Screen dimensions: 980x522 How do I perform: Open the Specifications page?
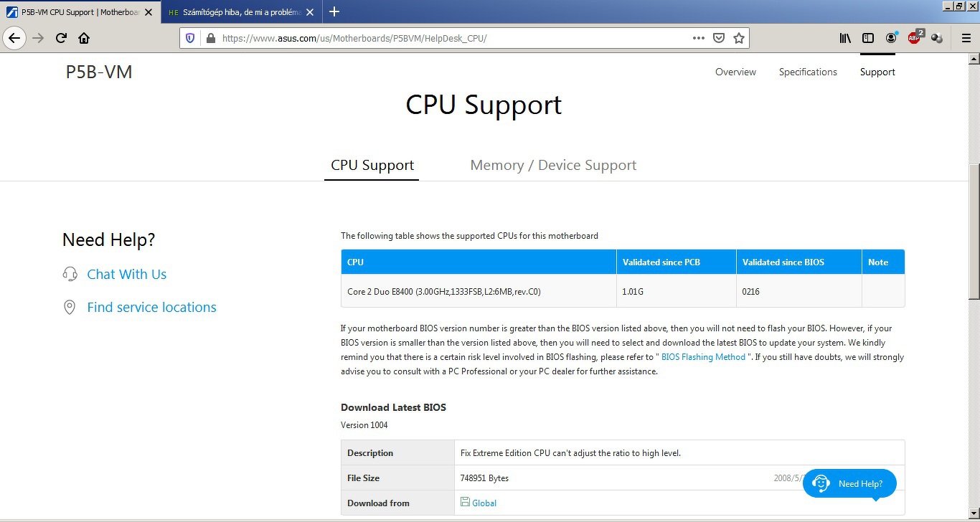(x=808, y=72)
